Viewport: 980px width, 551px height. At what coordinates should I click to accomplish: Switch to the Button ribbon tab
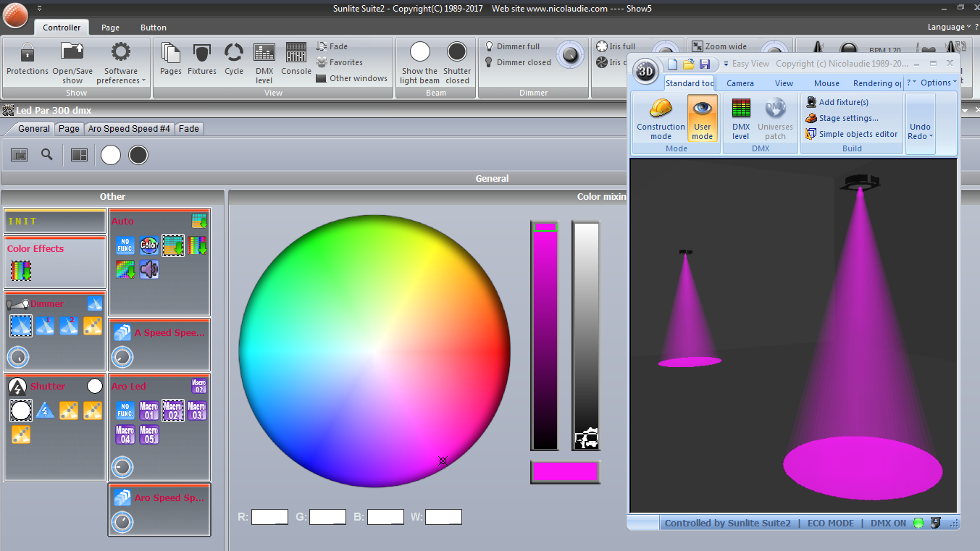click(153, 28)
